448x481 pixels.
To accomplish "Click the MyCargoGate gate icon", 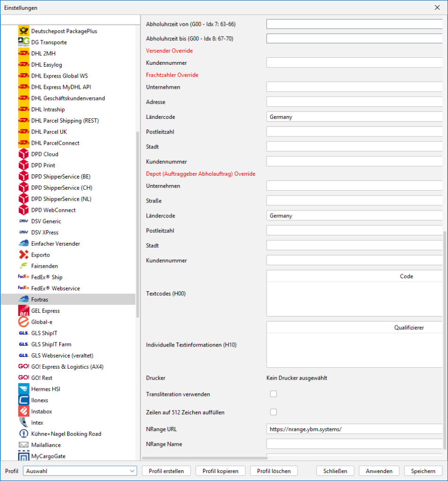I will [24, 456].
